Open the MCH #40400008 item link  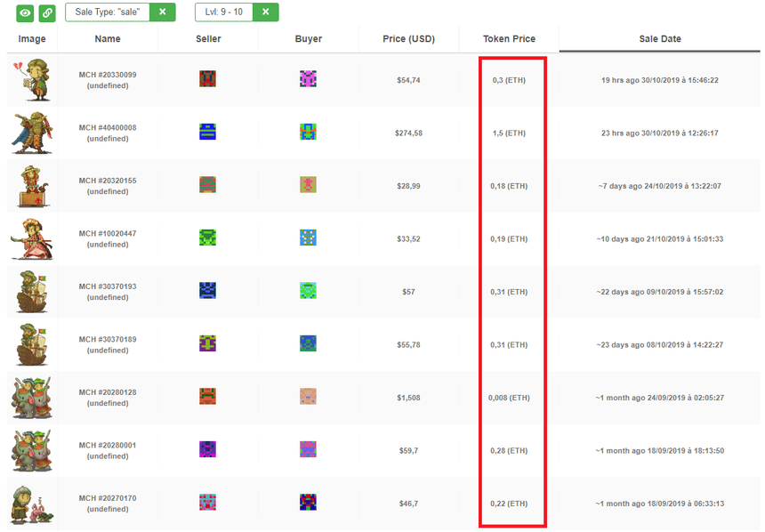point(108,128)
